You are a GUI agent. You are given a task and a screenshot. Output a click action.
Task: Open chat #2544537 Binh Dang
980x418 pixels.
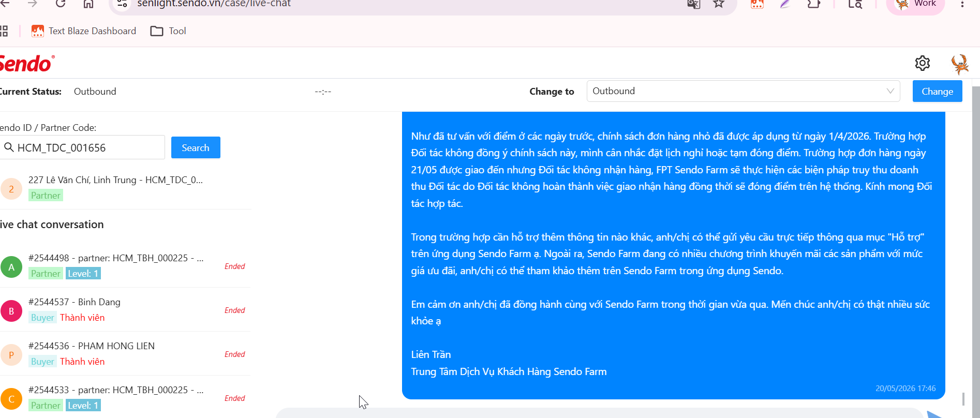click(125, 310)
